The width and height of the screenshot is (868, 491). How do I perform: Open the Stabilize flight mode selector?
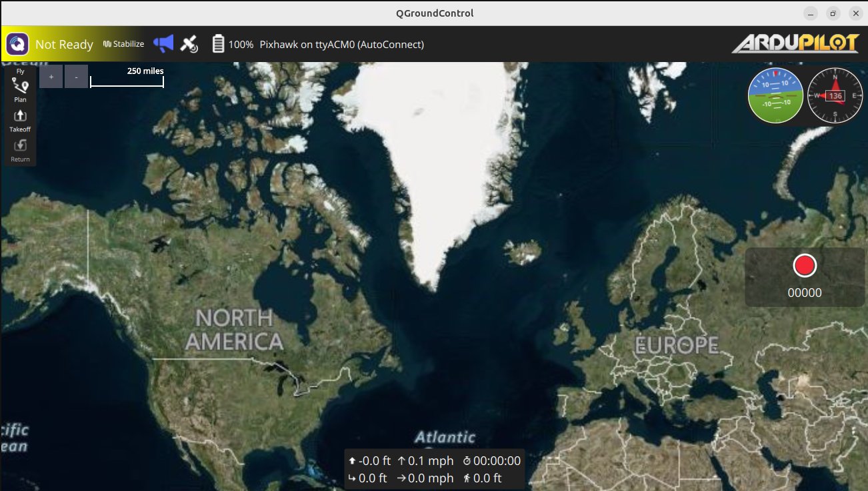[x=124, y=44]
